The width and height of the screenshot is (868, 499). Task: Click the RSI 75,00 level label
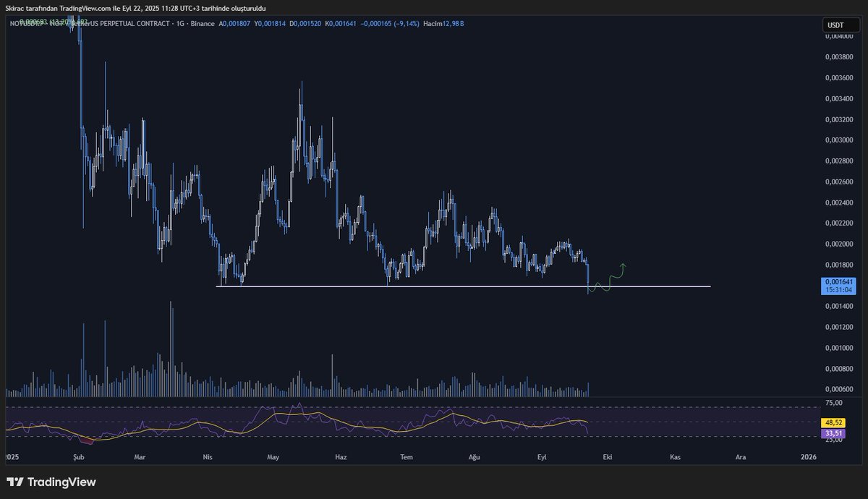point(834,403)
